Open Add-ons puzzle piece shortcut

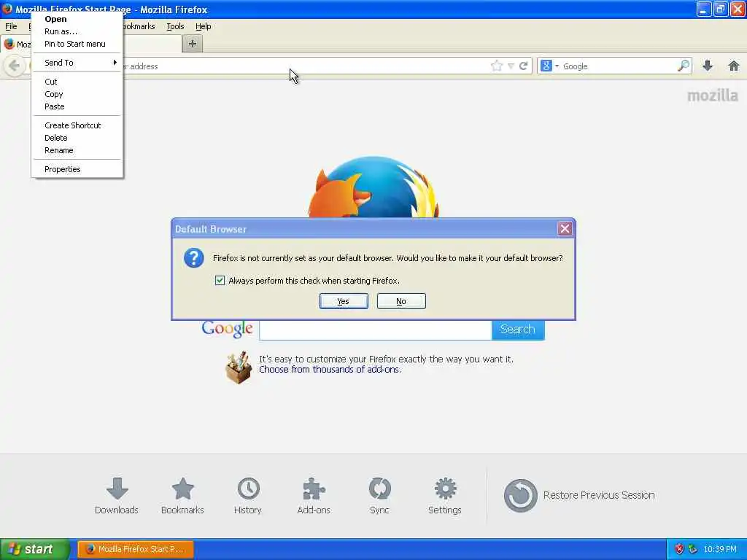click(314, 495)
